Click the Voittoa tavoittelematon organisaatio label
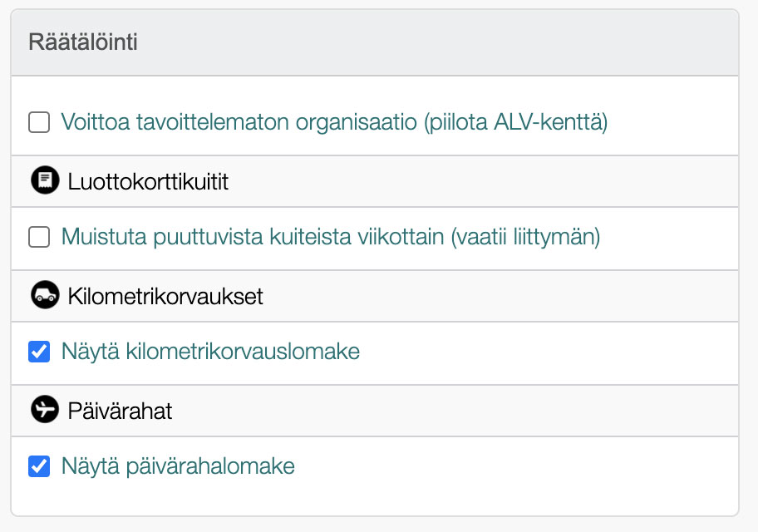 click(x=334, y=123)
